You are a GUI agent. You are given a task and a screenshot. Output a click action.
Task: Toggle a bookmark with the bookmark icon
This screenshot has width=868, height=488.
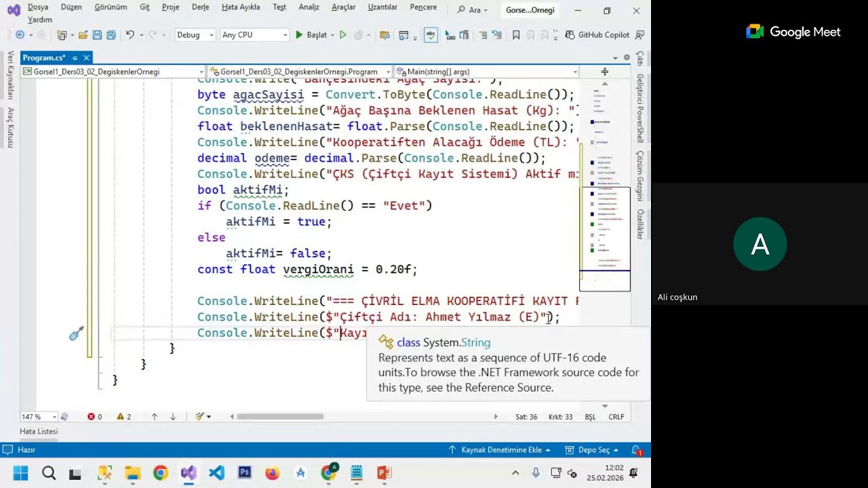517,35
